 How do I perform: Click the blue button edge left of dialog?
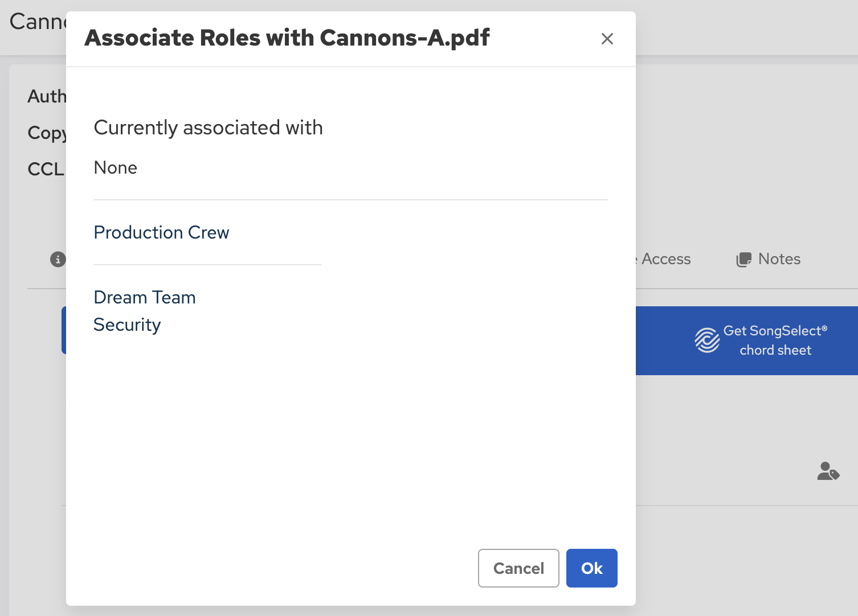tap(64, 330)
